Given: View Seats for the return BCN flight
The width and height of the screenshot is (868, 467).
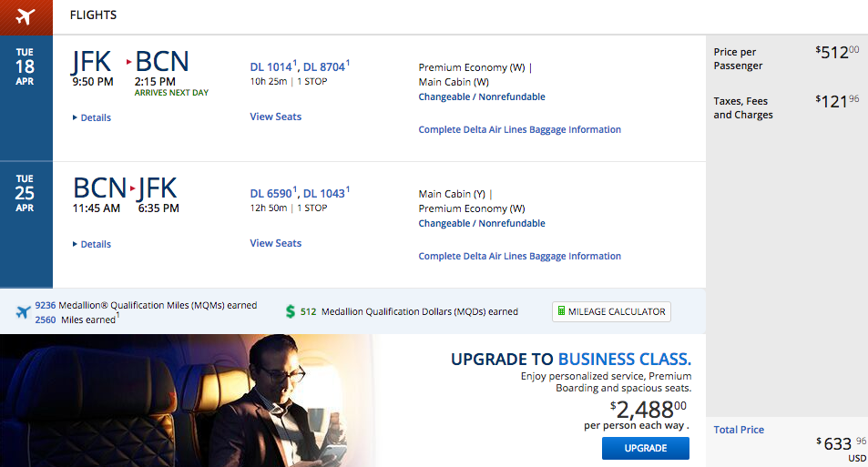Looking at the screenshot, I should (276, 243).
